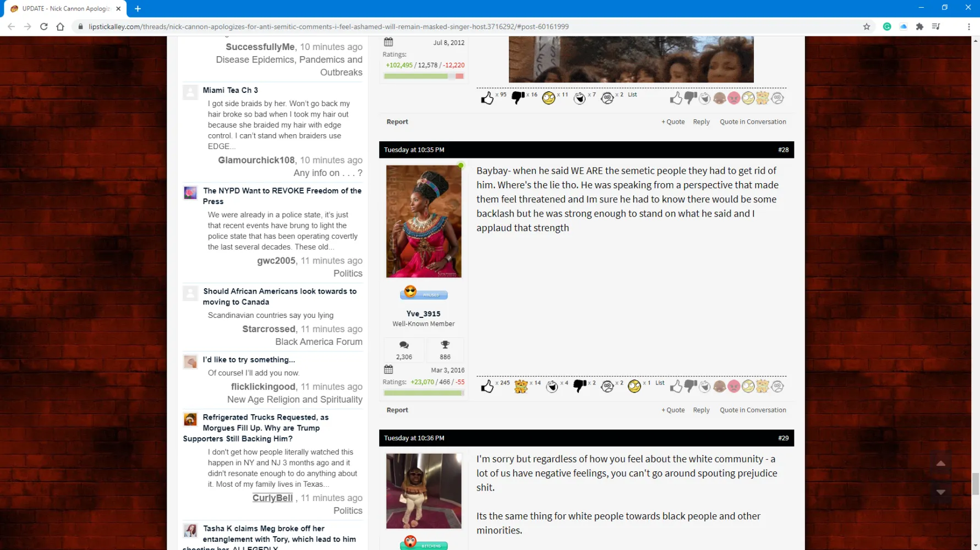Give post #28 a thumbs down rating
This screenshot has width=980, height=550.
point(690,387)
